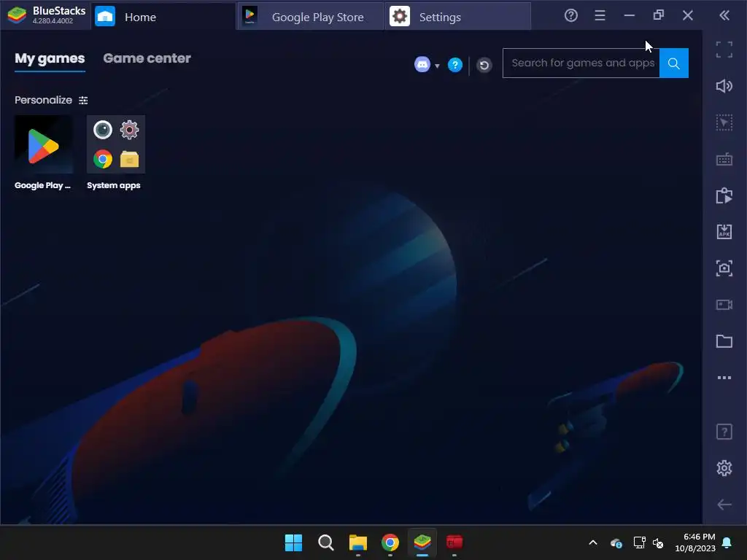Switch to the Settings tab

pyautogui.click(x=457, y=17)
